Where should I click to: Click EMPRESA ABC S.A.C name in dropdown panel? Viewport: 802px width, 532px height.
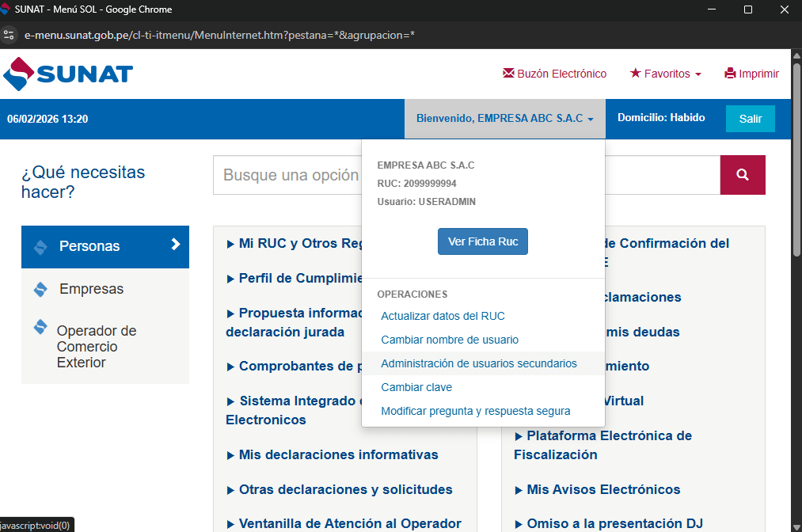(x=426, y=165)
